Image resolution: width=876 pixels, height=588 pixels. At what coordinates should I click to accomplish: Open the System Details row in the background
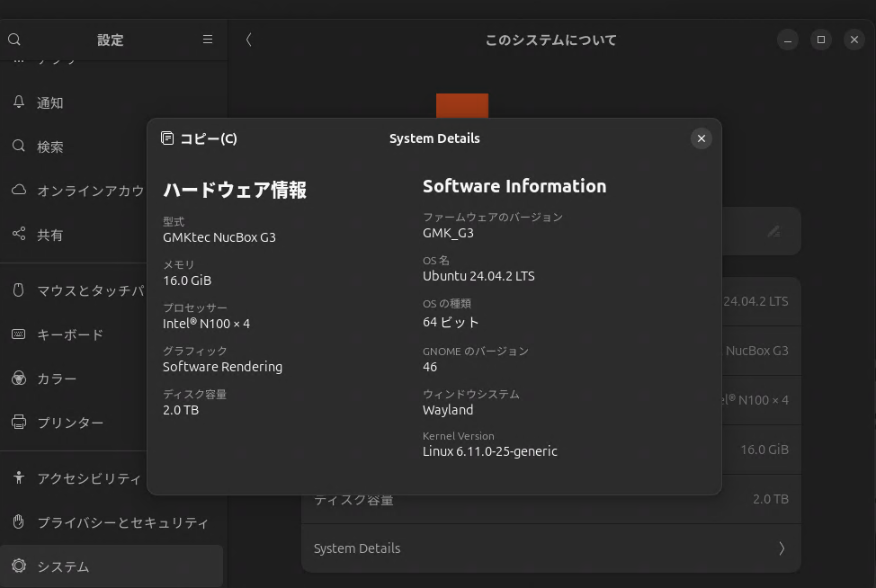(550, 548)
